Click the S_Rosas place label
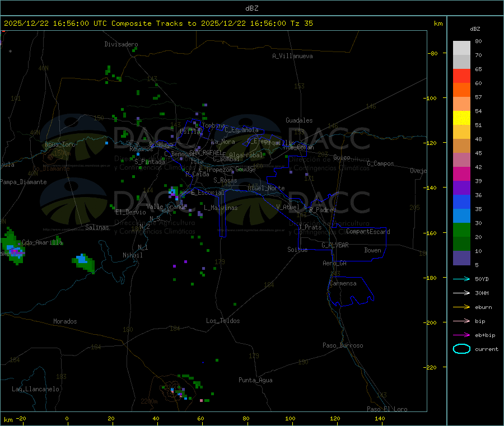The width and height of the screenshot is (504, 426). (x=225, y=181)
